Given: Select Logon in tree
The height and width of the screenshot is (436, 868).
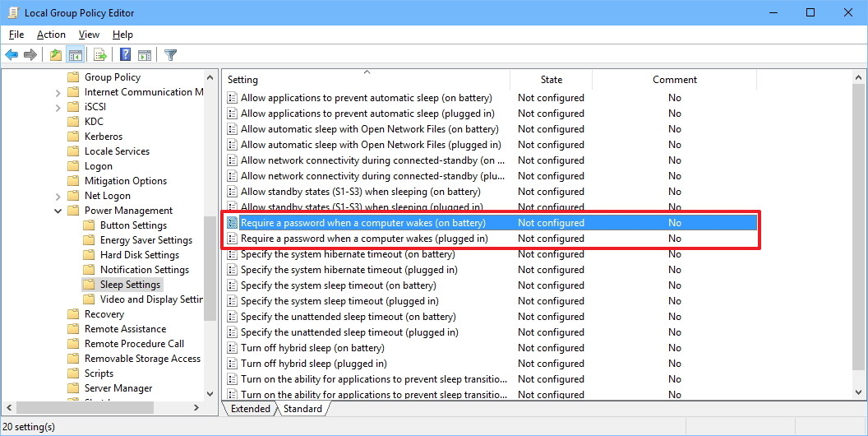Looking at the screenshot, I should [x=98, y=166].
